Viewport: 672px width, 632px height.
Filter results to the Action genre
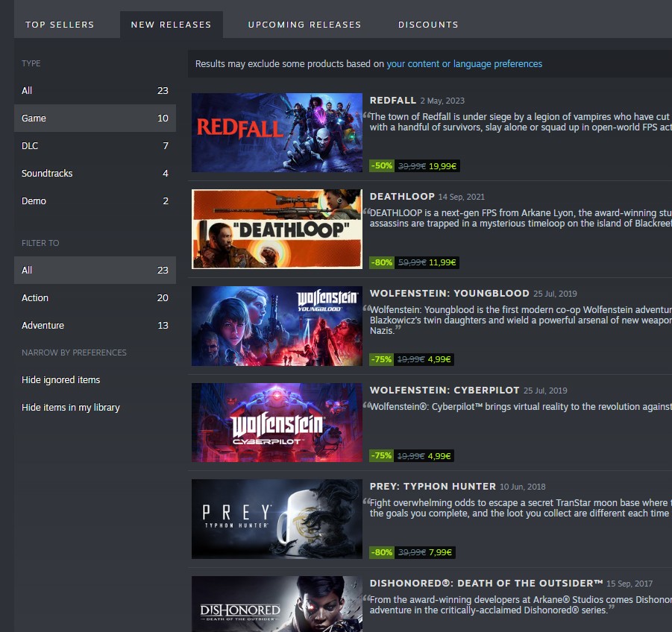tap(95, 297)
